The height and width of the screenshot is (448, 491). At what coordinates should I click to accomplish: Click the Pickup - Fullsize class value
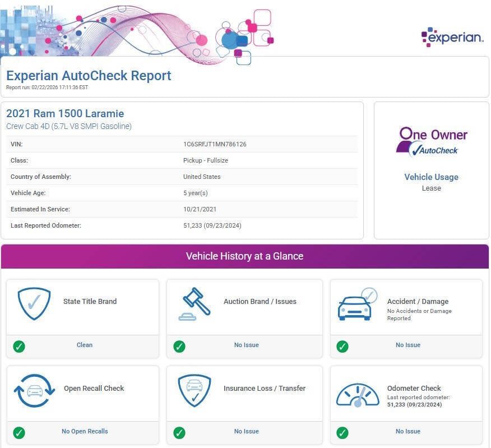(206, 160)
